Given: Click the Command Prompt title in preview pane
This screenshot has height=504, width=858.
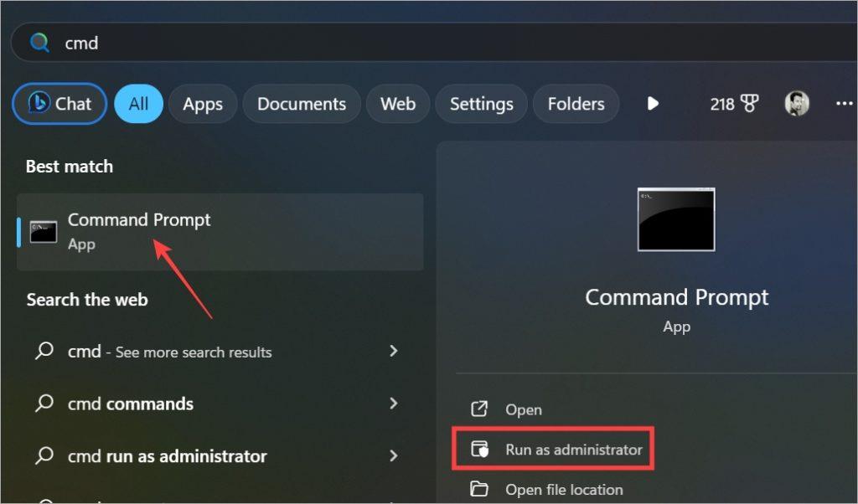Looking at the screenshot, I should (x=676, y=297).
